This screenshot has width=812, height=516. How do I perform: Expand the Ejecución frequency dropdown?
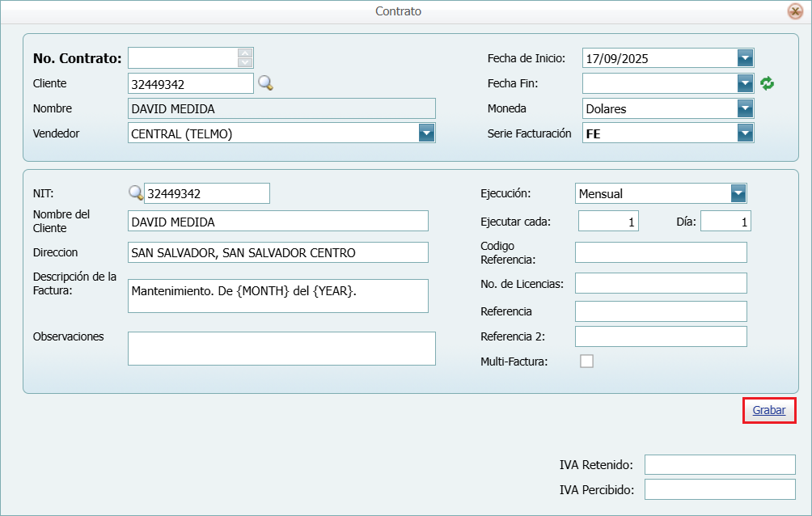[x=738, y=193]
